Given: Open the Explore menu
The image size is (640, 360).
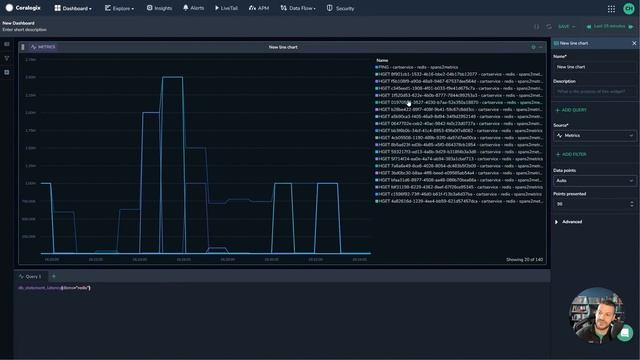Looking at the screenshot, I should pyautogui.click(x=119, y=8).
